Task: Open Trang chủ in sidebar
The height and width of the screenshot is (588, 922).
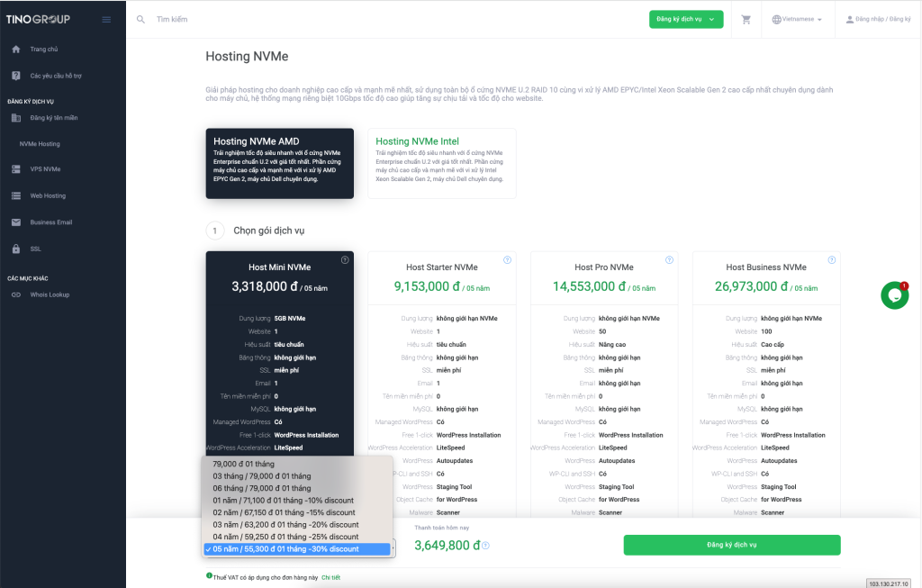Action: [44, 50]
